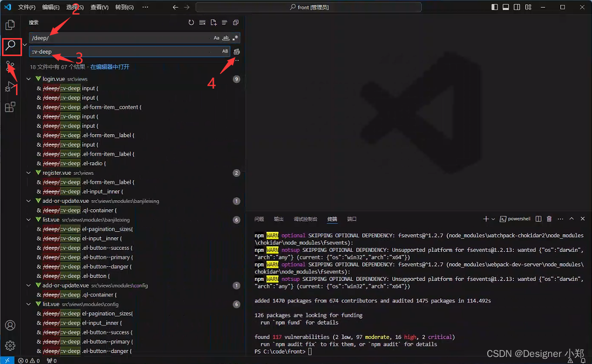Maximize the panel with caret icon
Image resolution: width=592 pixels, height=364 pixels.
[571, 219]
